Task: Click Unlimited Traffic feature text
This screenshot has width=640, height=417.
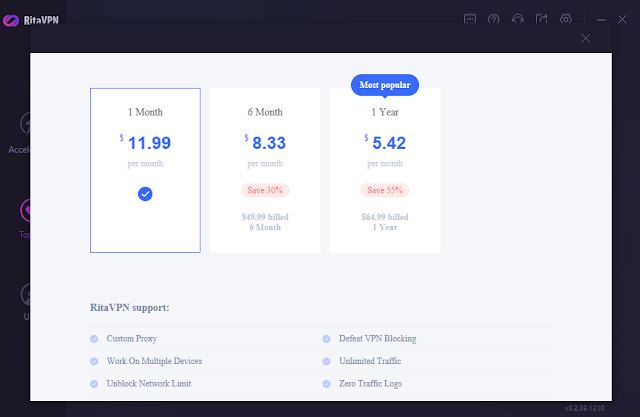Action: (x=370, y=361)
